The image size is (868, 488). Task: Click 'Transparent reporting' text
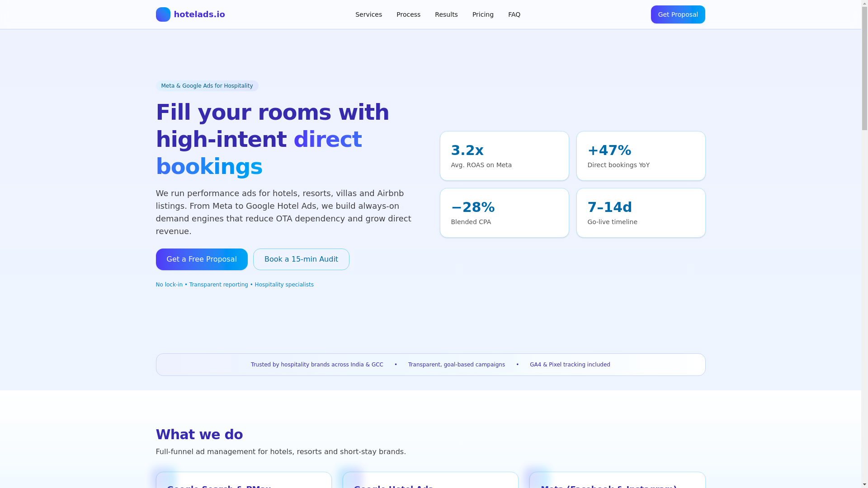coord(218,285)
